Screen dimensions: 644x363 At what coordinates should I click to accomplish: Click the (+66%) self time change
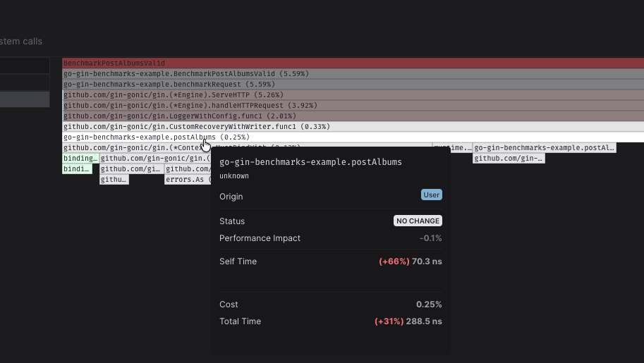click(394, 262)
